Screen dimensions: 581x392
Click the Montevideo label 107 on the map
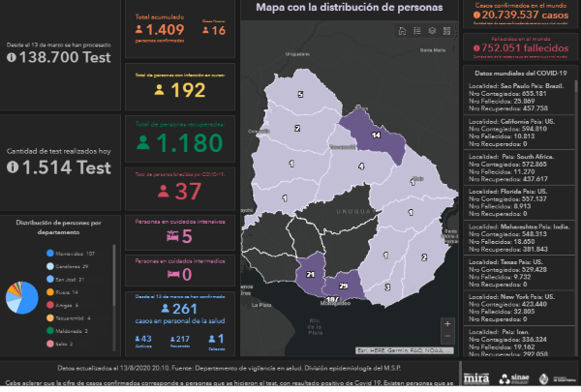(x=332, y=299)
